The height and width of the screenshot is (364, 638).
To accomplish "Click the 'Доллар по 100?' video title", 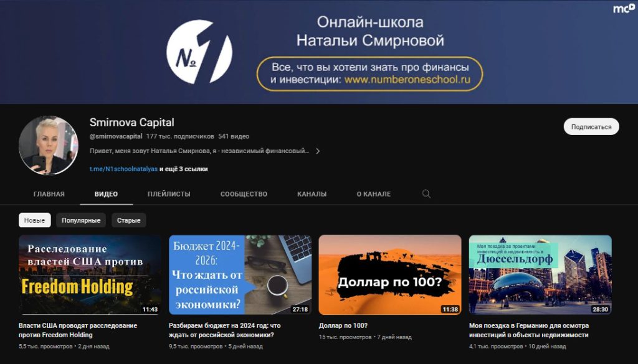I will 343,326.
